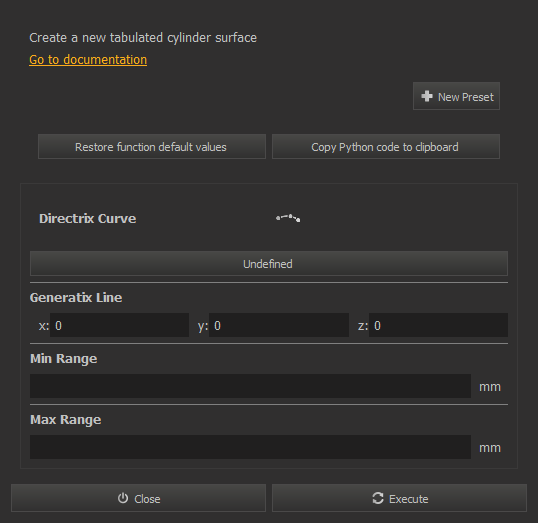This screenshot has height=523, width=538.
Task: Focus the Generatrix Line z field
Action: pyautogui.click(x=438, y=325)
